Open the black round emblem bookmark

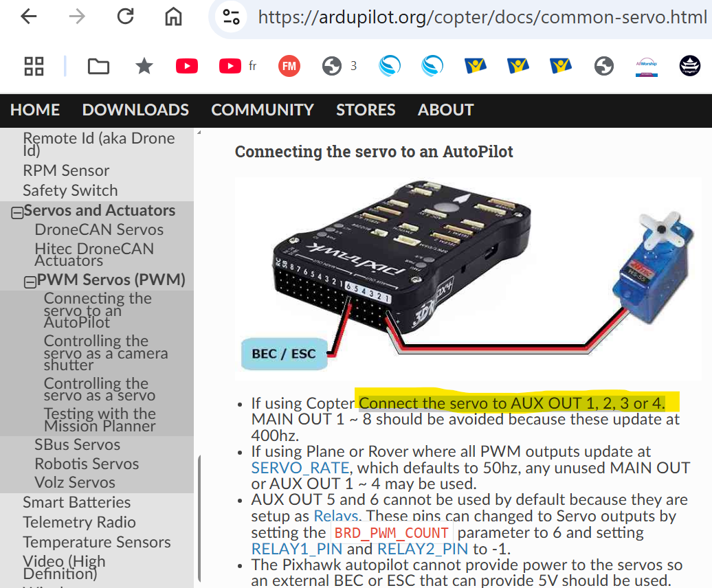pos(690,66)
